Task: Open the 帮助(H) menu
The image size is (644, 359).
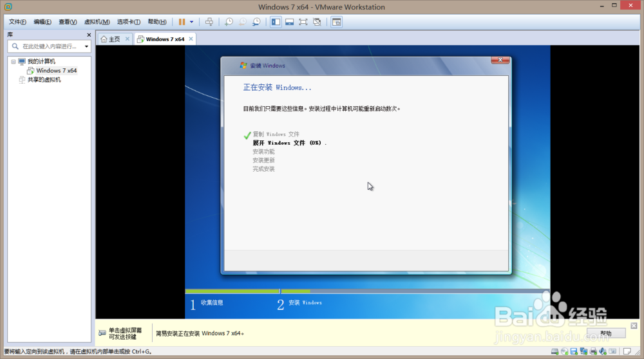Action: [157, 22]
